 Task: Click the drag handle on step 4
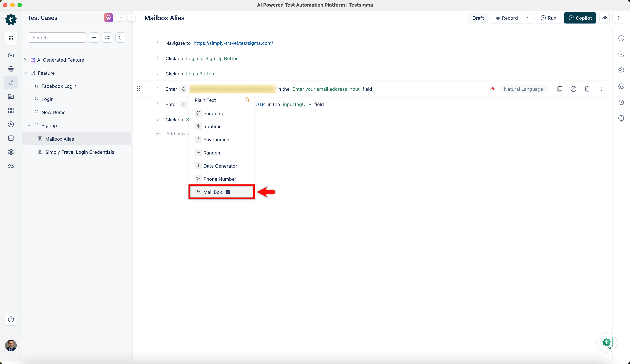[x=139, y=89]
